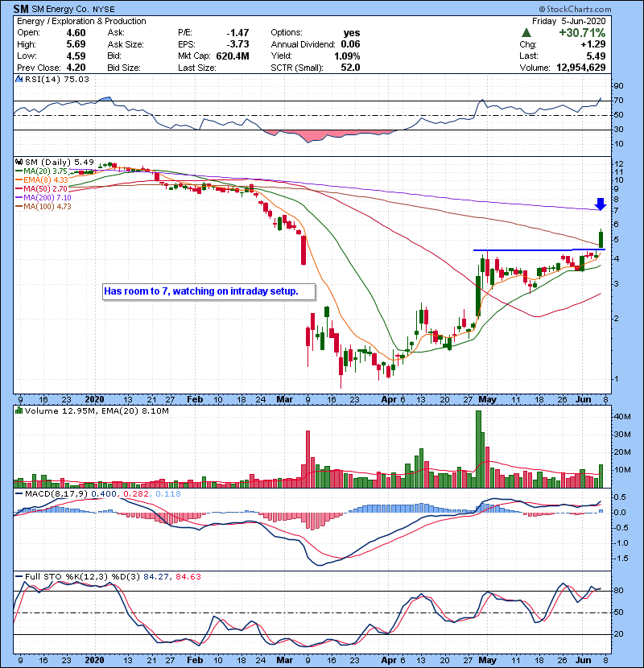The image size is (644, 668).
Task: Click the candlestick icon beside SM (Daily)
Action: point(19,162)
